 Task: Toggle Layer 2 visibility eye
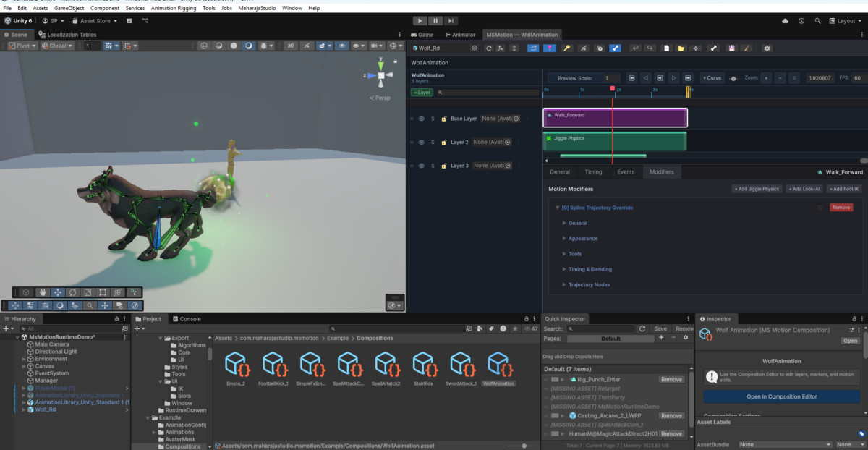[x=422, y=143]
